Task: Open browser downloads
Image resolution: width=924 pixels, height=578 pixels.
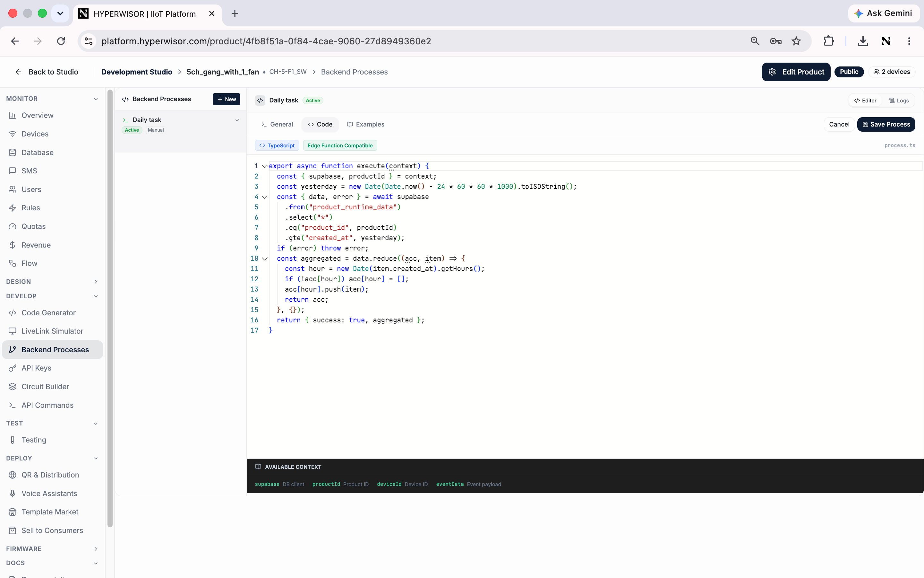Action: [x=863, y=41]
